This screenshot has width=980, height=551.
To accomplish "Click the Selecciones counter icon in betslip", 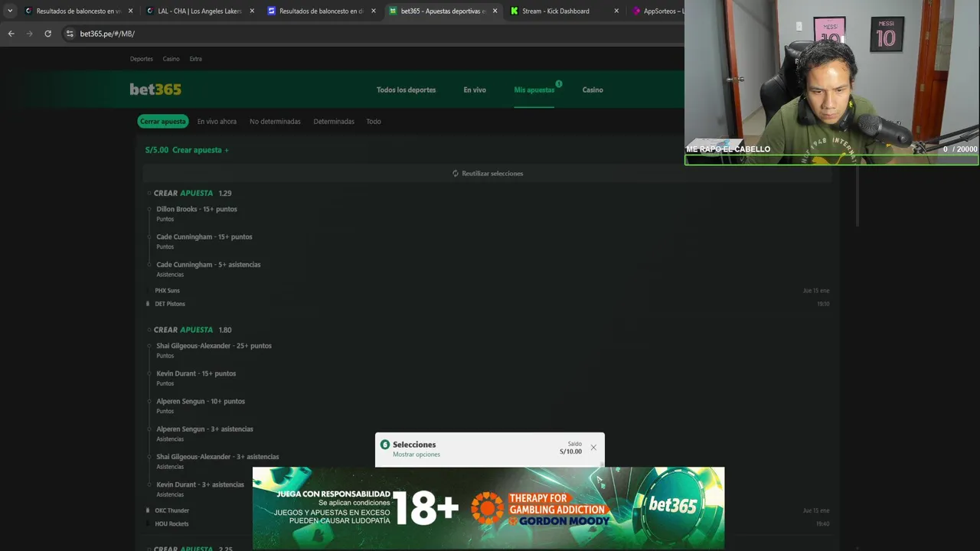I will click(x=385, y=445).
